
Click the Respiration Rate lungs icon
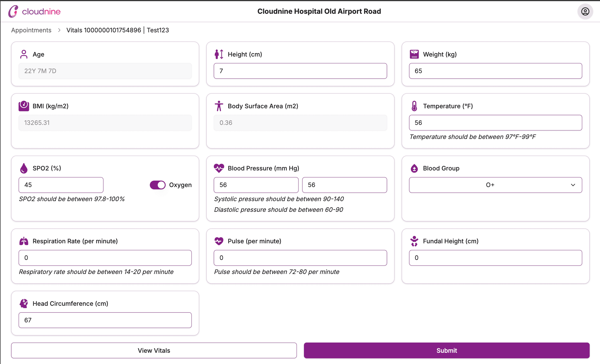point(24,241)
